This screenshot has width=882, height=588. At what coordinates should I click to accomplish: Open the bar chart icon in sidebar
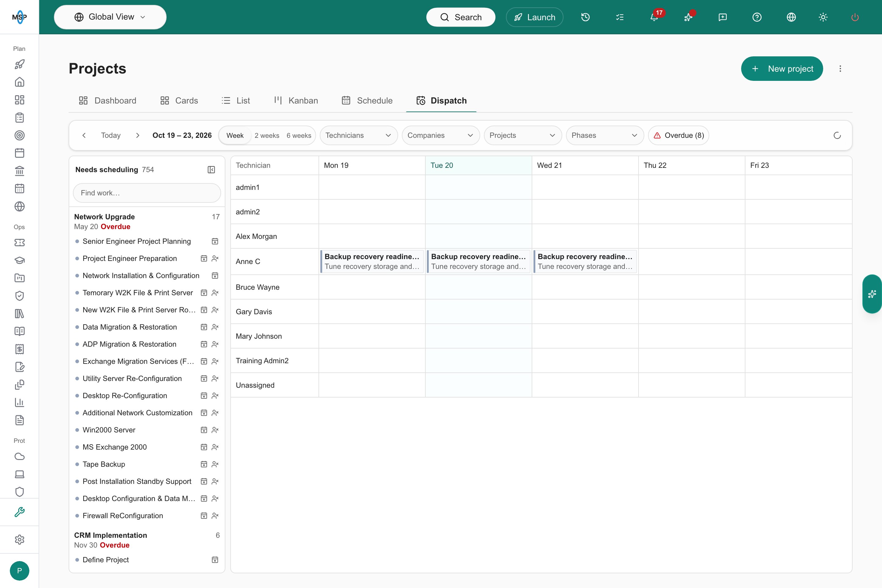point(20,402)
